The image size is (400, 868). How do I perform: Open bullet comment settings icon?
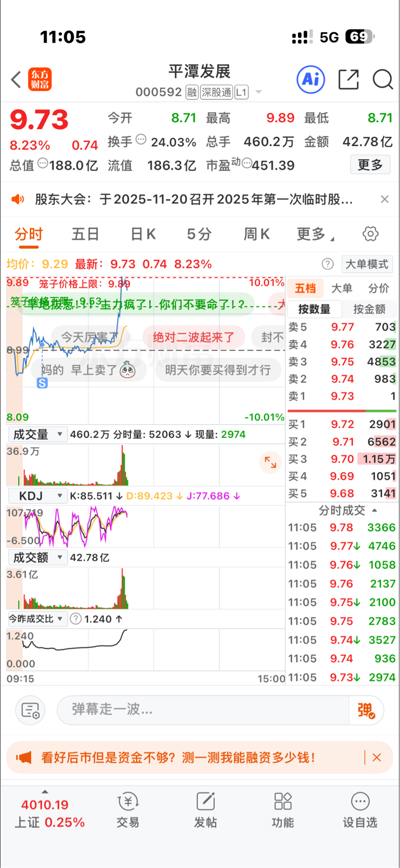click(30, 710)
